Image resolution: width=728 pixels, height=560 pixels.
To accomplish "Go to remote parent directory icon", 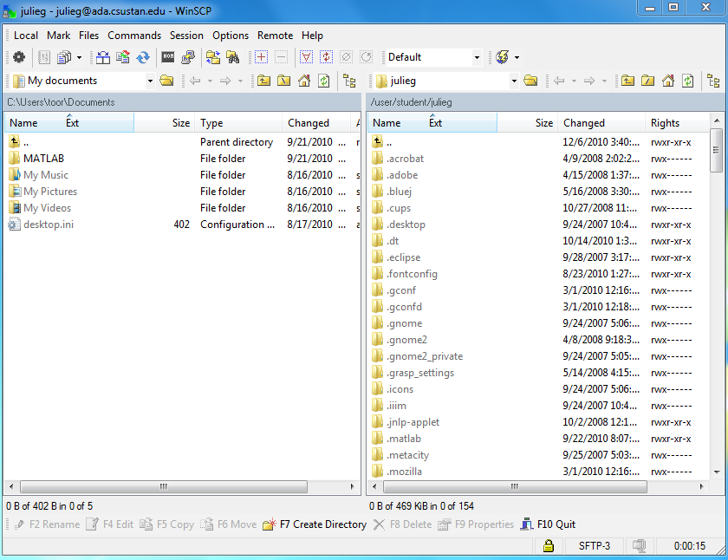I will pyautogui.click(x=627, y=81).
